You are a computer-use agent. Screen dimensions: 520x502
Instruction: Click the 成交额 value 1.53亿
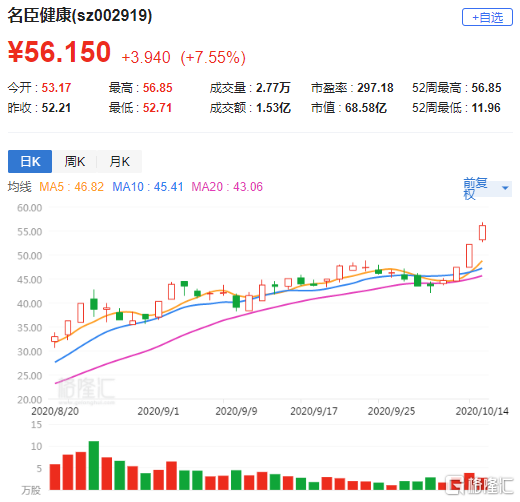click(273, 108)
